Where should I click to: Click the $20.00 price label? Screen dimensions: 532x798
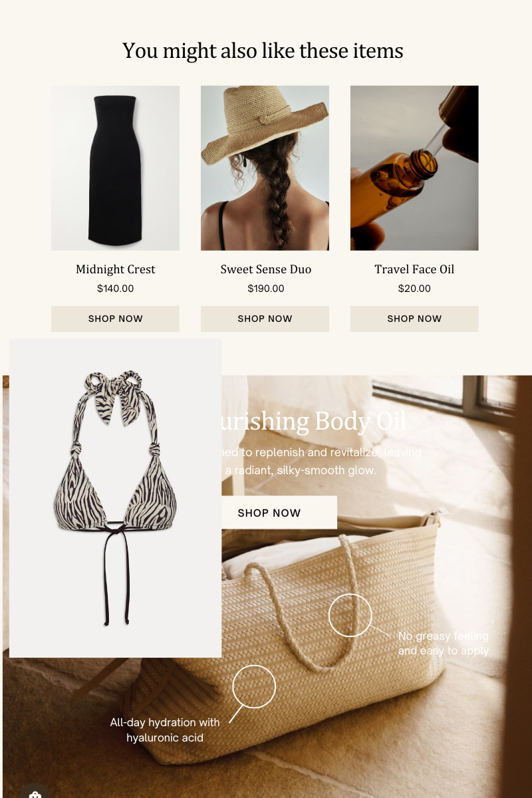point(414,289)
